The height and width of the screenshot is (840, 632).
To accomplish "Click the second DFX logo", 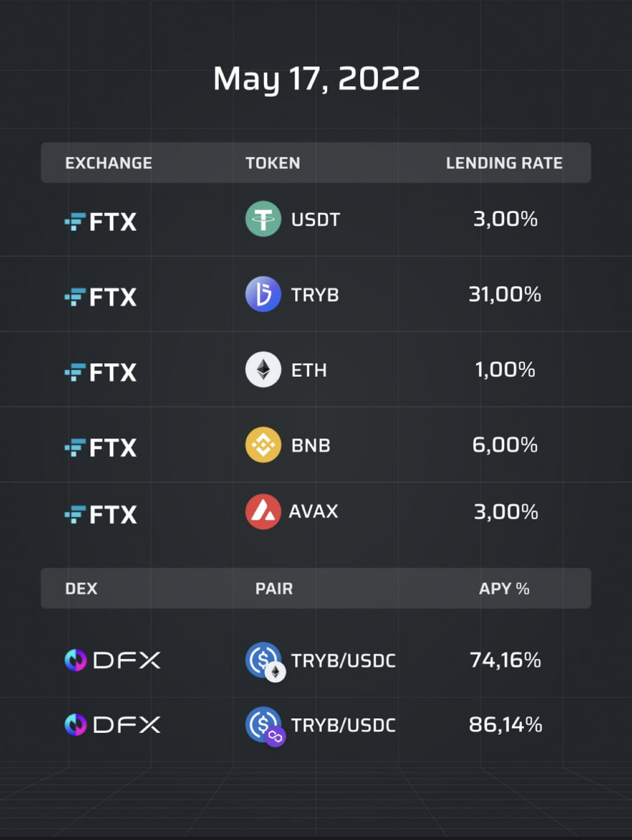I will pyautogui.click(x=112, y=724).
